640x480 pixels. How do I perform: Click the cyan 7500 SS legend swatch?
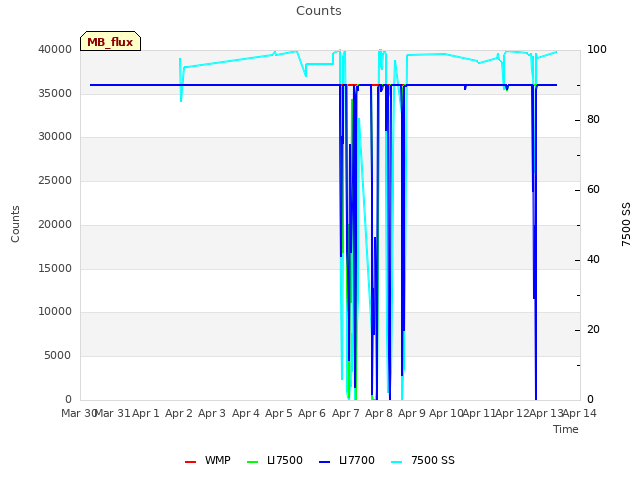point(396,462)
